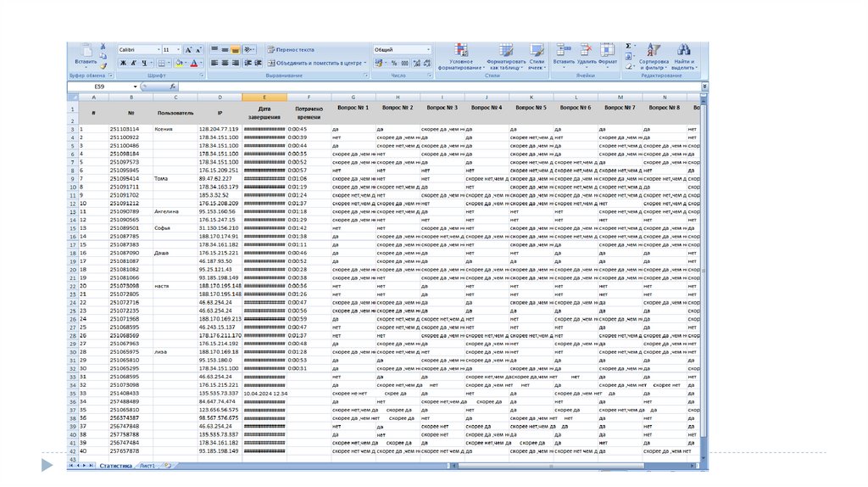Click the font color red A swatch
868x487 pixels.
point(193,63)
